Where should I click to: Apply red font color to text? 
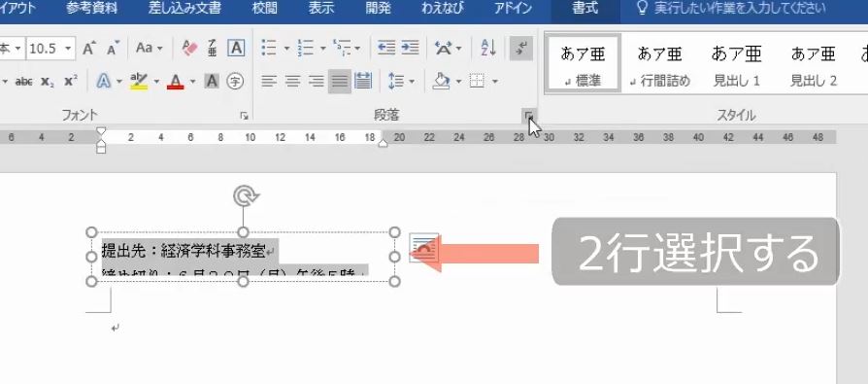tap(176, 82)
